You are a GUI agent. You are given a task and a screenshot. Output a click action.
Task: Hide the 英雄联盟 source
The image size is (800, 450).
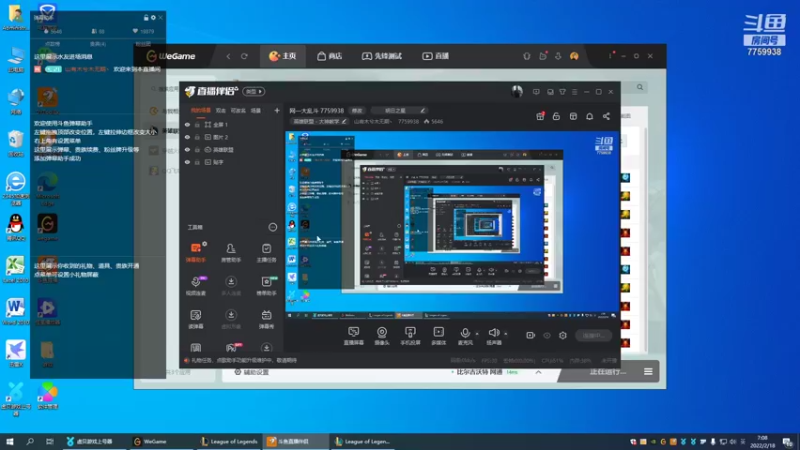[187, 150]
